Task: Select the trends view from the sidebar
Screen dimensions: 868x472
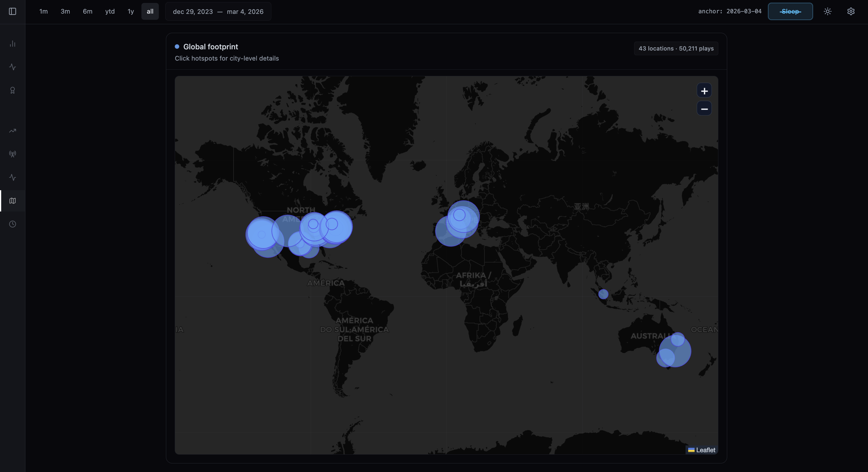Action: click(12, 131)
